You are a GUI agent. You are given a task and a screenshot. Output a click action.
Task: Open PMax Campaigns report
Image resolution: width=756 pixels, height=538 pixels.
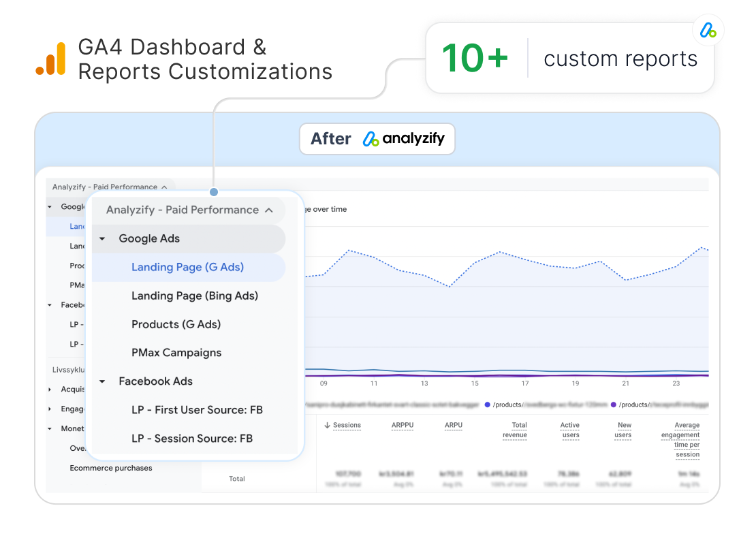(x=176, y=352)
